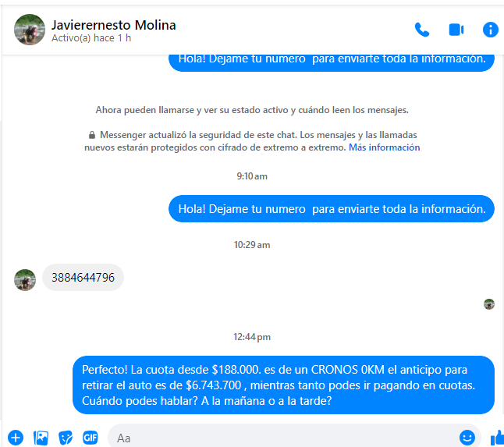The image size is (504, 447).
Task: Click the 'Más información' link
Action: click(384, 147)
